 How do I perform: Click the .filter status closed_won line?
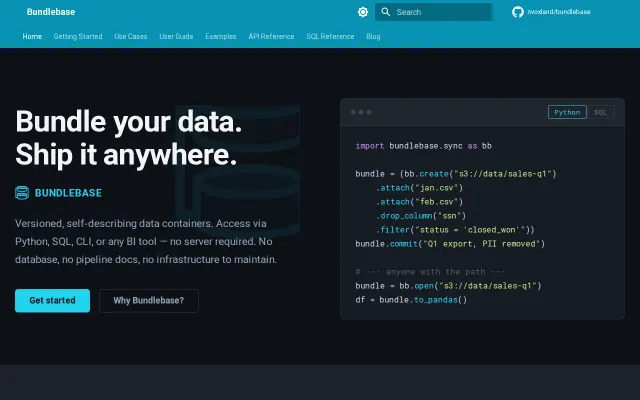click(x=455, y=230)
